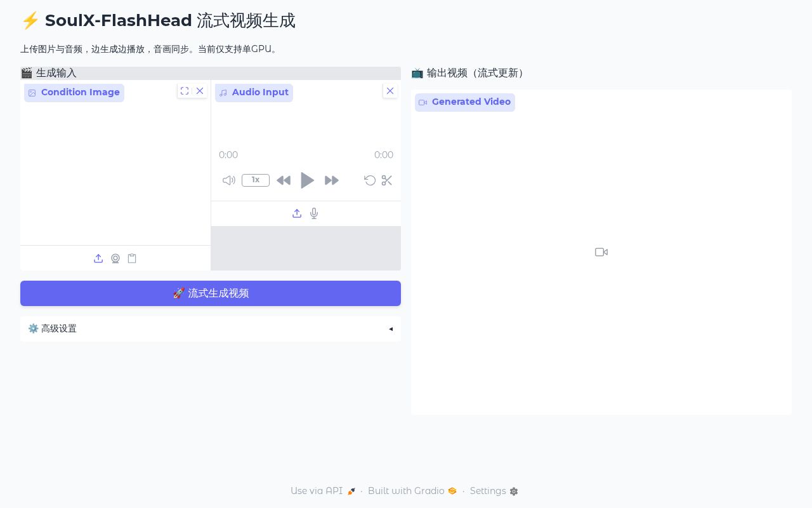This screenshot has height=508, width=812.
Task: Use webcam for Condition Image
Action: point(115,258)
